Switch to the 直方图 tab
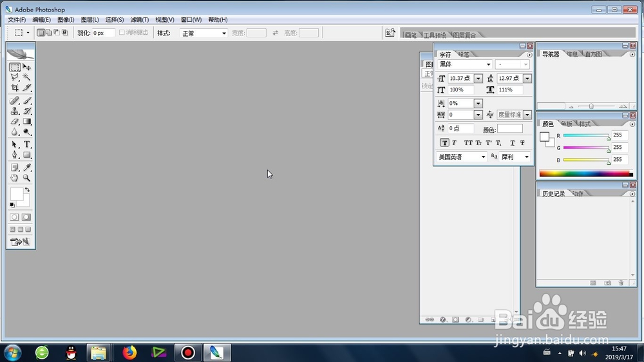The height and width of the screenshot is (362, 644). point(593,54)
